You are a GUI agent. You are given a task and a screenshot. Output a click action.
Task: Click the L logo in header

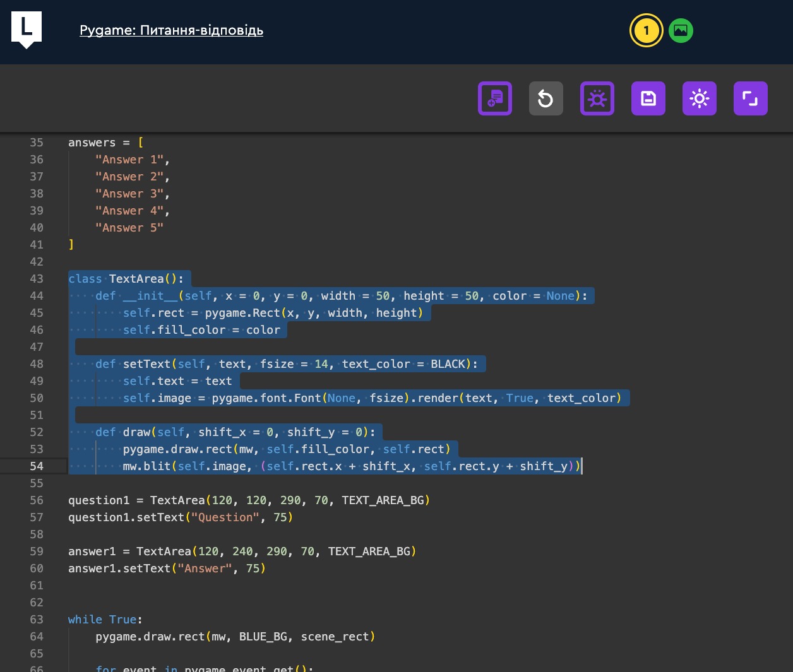[27, 28]
